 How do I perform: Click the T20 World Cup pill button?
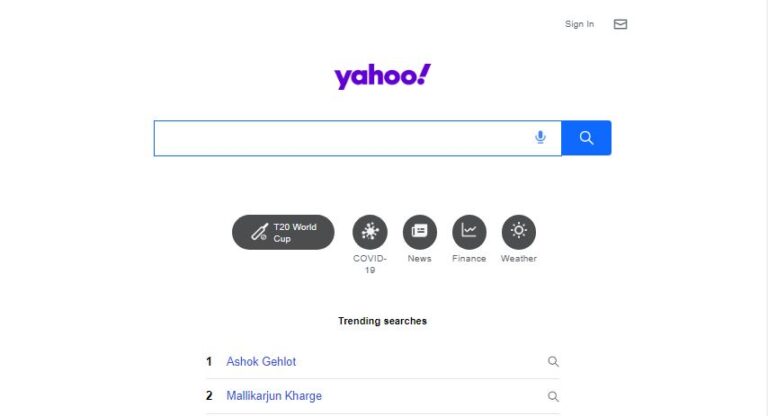coord(283,232)
